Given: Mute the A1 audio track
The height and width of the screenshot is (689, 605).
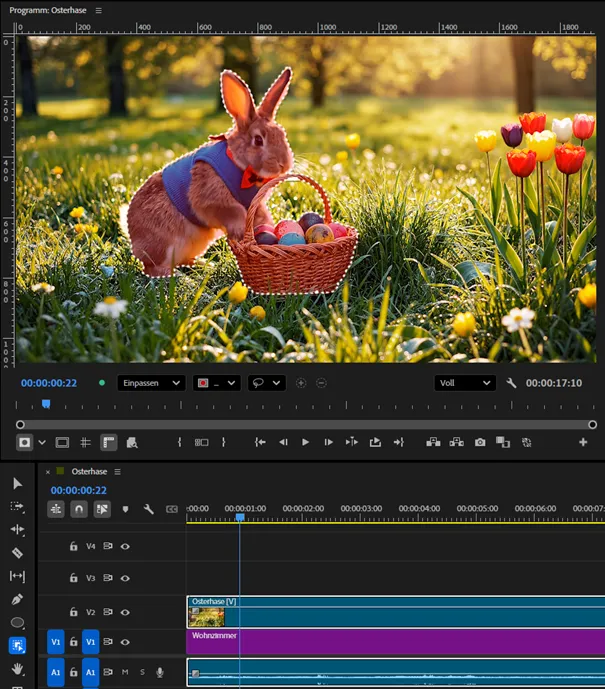Looking at the screenshot, I should coord(125,673).
